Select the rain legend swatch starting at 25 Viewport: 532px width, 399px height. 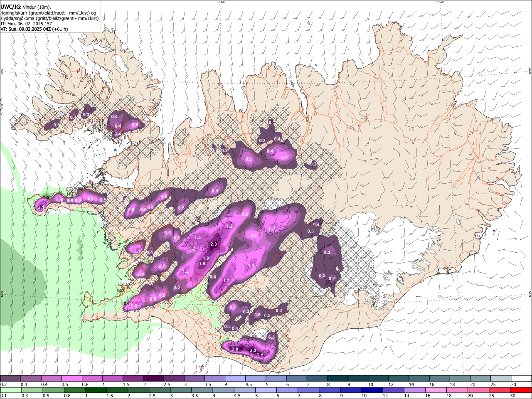[x=500, y=390]
